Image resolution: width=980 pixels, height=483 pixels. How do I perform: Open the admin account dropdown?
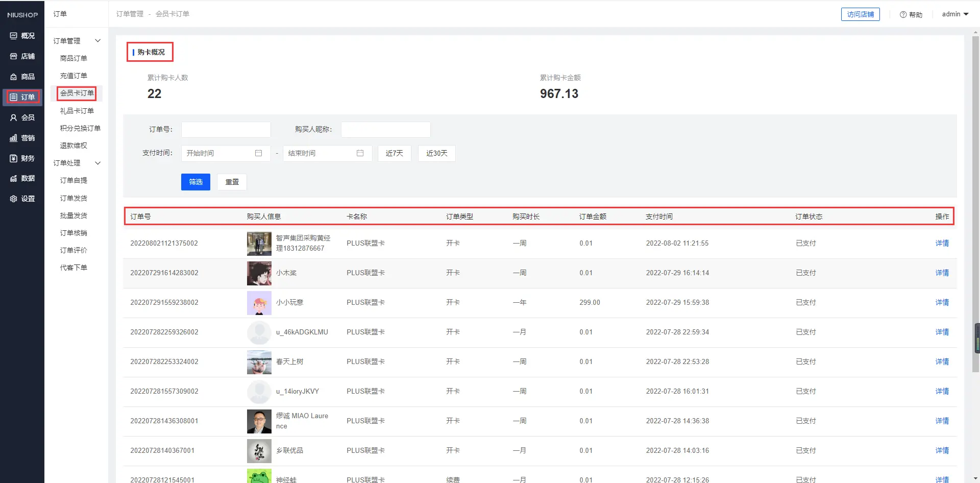tap(955, 14)
